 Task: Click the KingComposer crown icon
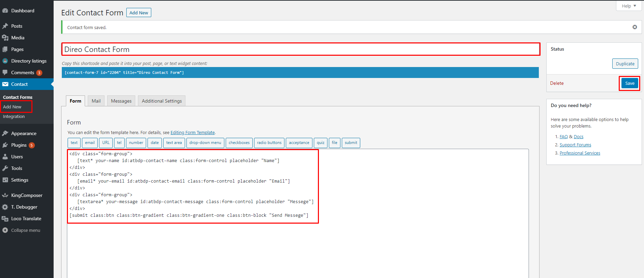coord(5,195)
